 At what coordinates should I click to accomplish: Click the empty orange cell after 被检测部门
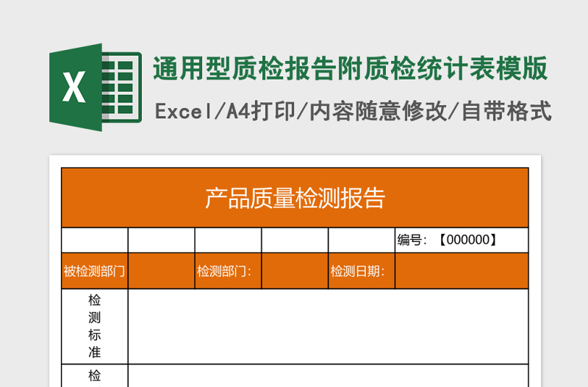(x=161, y=271)
